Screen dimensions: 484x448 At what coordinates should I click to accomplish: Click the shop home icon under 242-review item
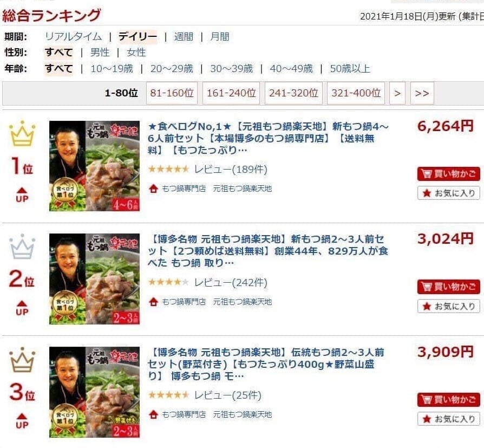click(x=153, y=302)
